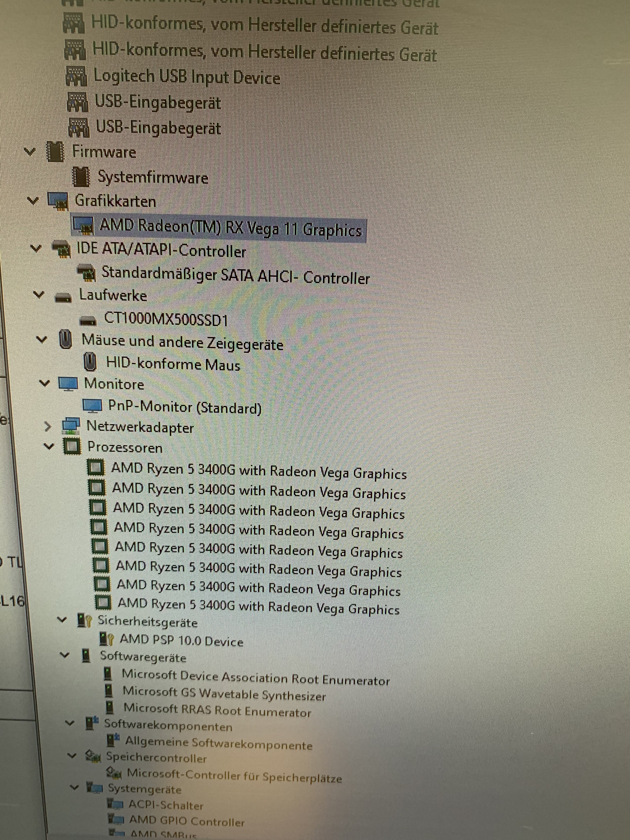
Task: Click the CT1000MX500SSD1 drive icon
Action: (x=89, y=322)
